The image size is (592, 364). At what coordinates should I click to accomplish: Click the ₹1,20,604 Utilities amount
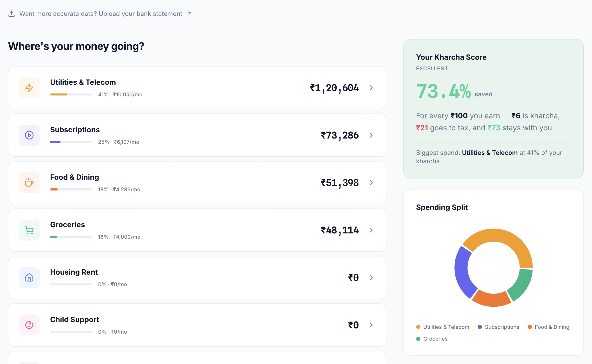coord(334,88)
